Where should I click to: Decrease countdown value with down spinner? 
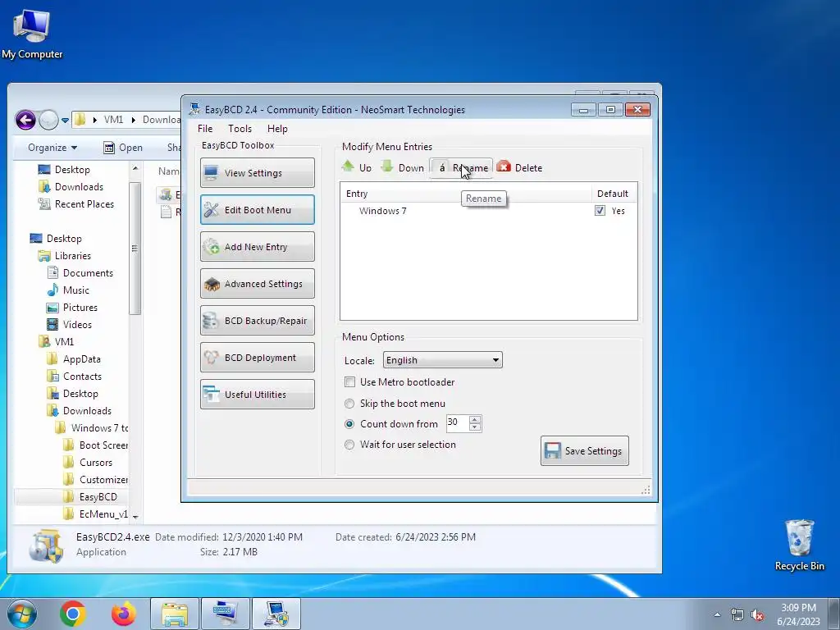tap(475, 427)
